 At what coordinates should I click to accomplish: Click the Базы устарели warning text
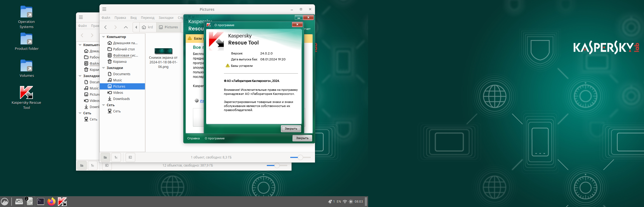tap(242, 66)
